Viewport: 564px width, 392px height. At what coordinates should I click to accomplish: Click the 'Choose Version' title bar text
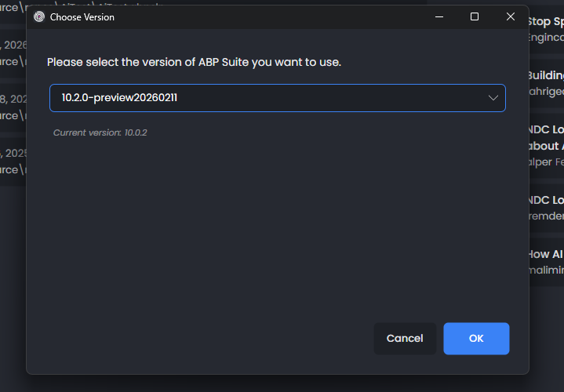click(x=82, y=17)
